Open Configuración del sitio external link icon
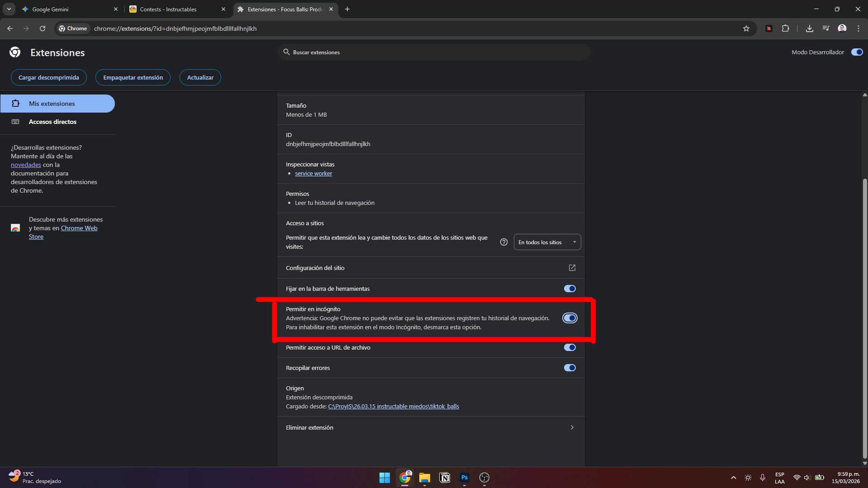Viewport: 868px width, 488px height. (x=572, y=268)
